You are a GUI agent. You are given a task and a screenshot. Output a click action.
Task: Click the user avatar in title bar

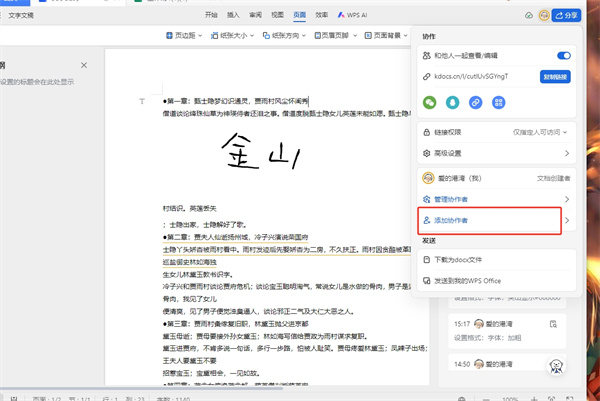click(546, 15)
